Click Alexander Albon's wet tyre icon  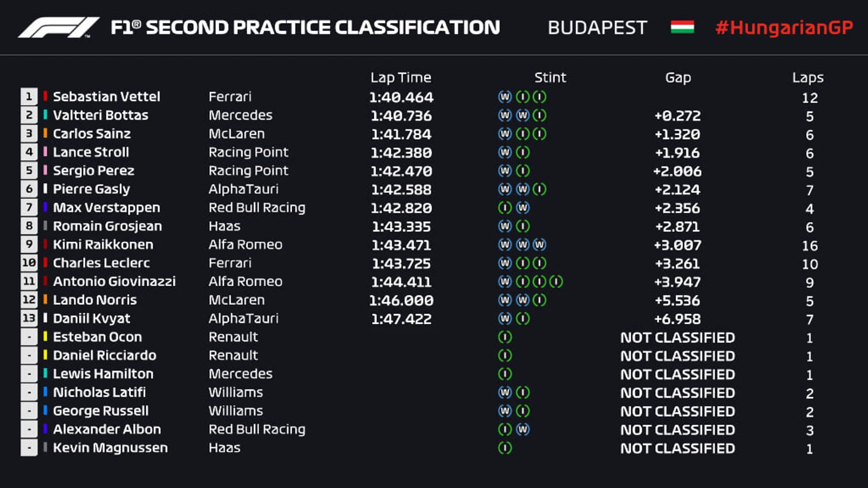click(523, 429)
